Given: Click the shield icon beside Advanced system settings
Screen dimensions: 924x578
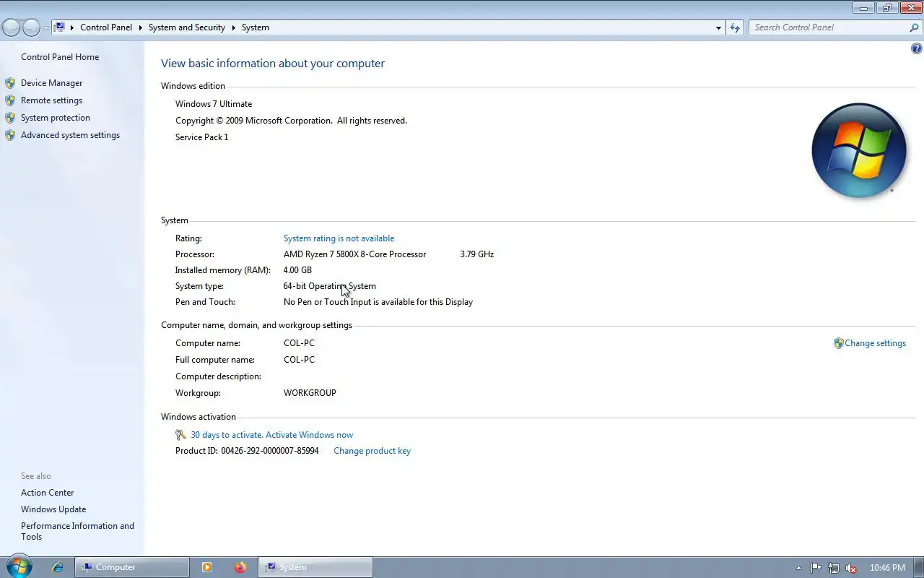Looking at the screenshot, I should pos(10,135).
